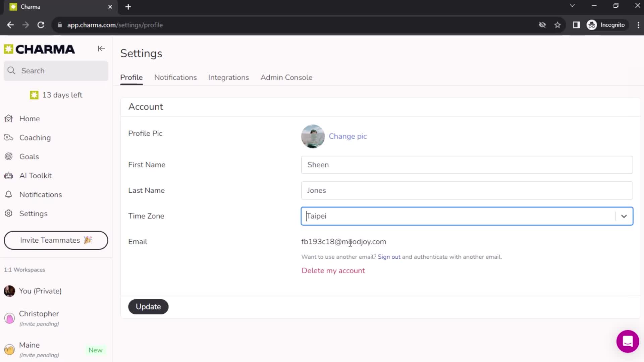Viewport: 644px width, 362px height.
Task: Click the live chat support icon
Action: [x=628, y=341]
